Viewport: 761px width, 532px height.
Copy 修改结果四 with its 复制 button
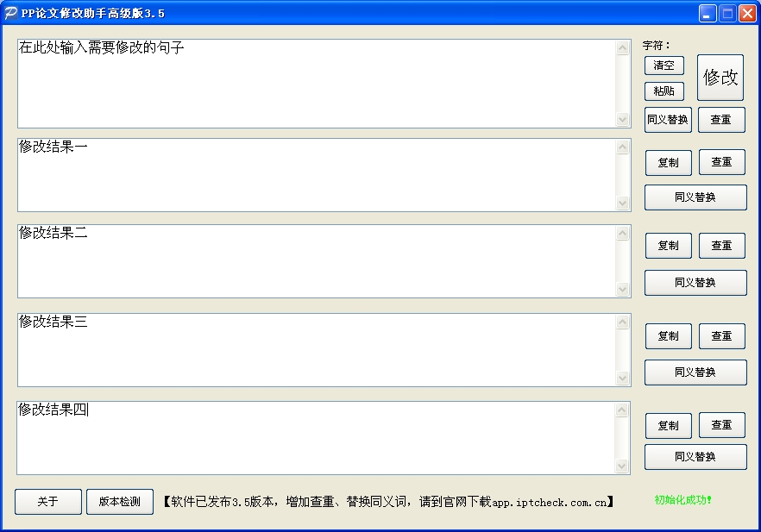tap(669, 425)
